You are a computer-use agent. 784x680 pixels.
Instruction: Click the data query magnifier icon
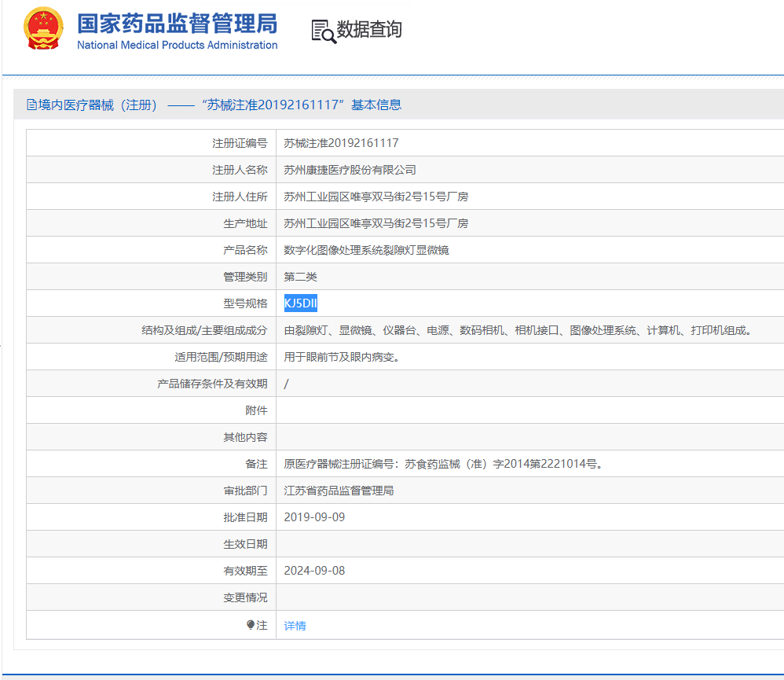(x=324, y=31)
